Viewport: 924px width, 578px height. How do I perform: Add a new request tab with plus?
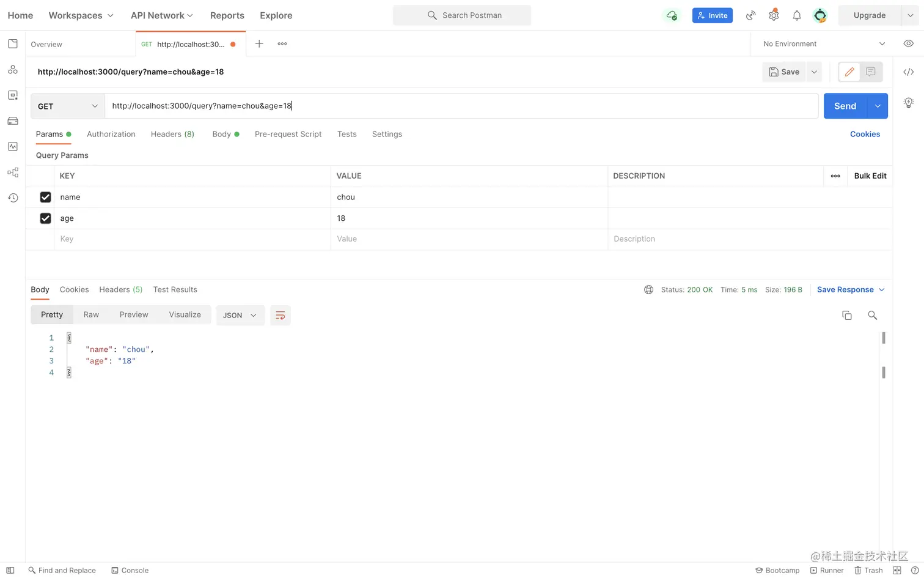click(259, 43)
